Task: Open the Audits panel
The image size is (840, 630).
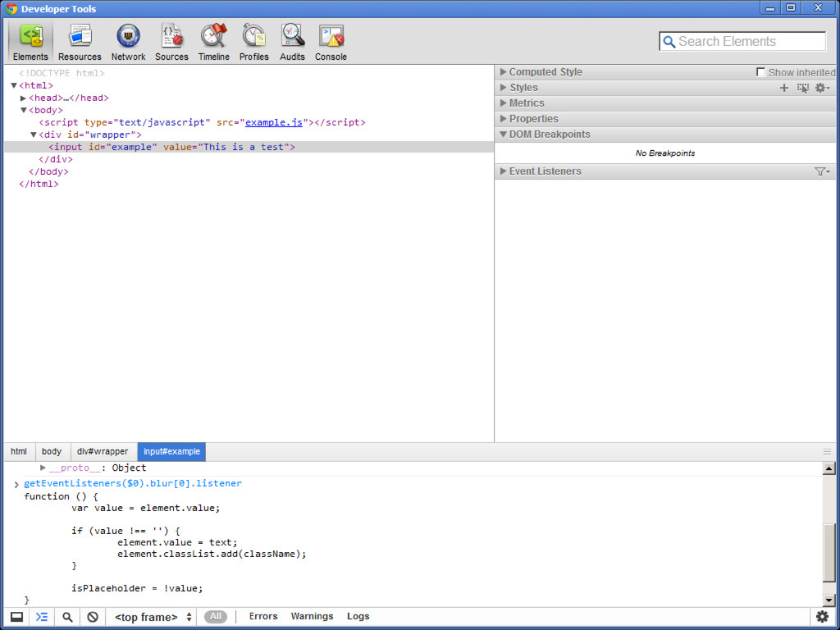Action: 292,43
